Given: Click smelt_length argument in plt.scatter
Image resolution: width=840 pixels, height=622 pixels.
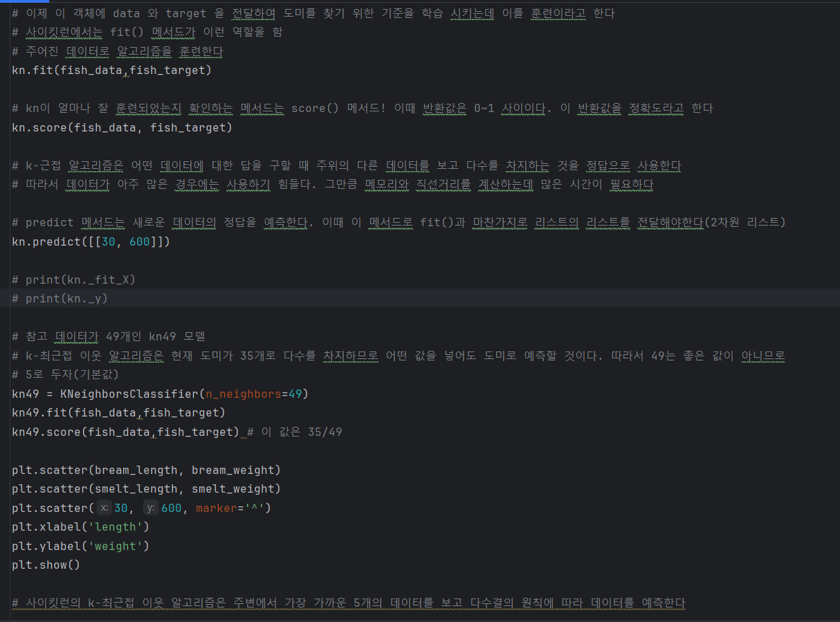Looking at the screenshot, I should click(x=136, y=488).
